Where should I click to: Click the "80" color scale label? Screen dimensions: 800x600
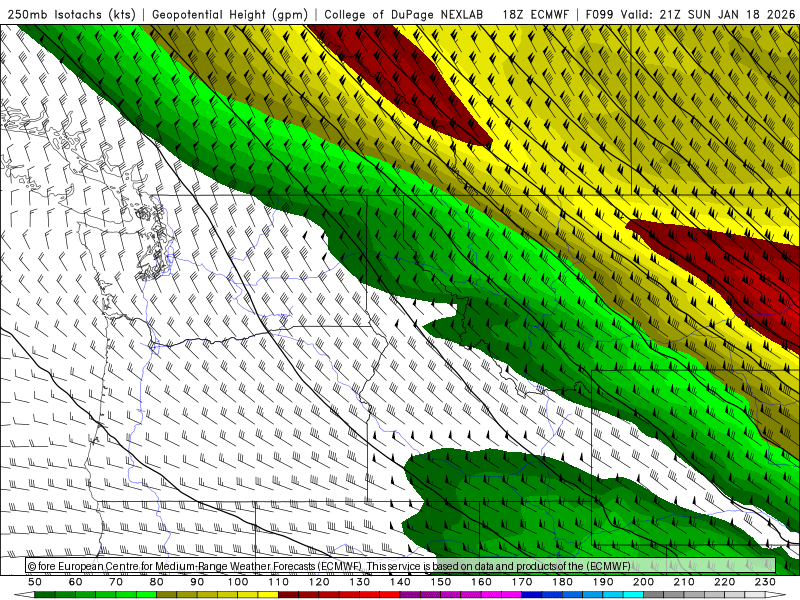157,582
